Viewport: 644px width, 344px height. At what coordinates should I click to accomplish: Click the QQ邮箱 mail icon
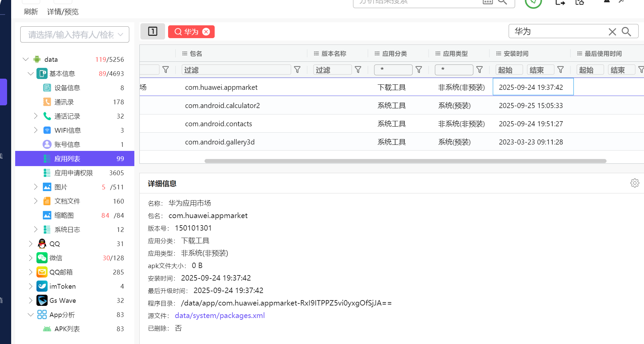(42, 272)
